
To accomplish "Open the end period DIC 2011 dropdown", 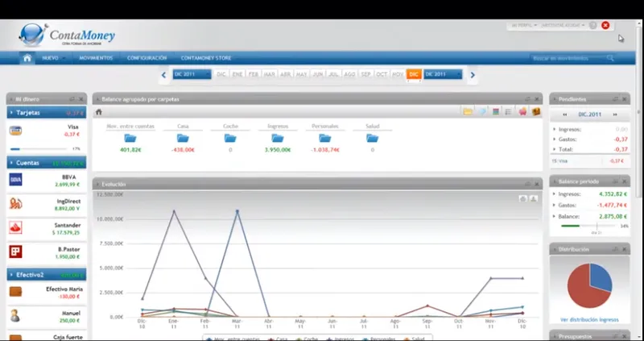I will (443, 74).
